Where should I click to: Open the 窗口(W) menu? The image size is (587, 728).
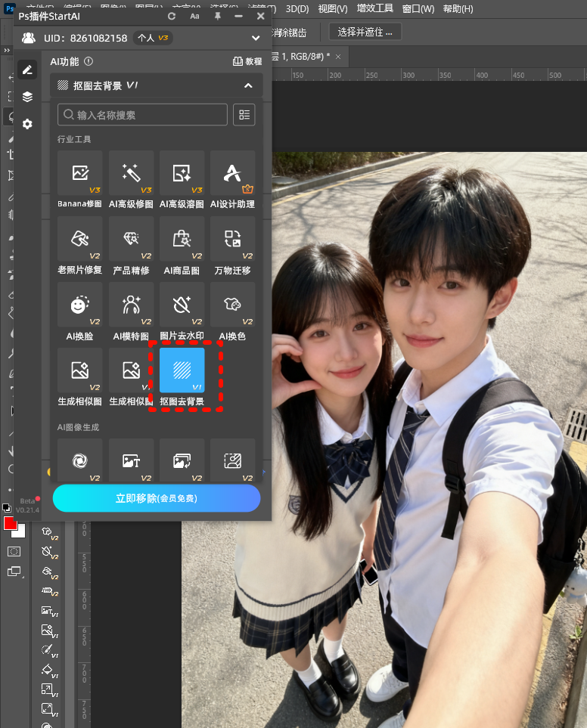[418, 9]
